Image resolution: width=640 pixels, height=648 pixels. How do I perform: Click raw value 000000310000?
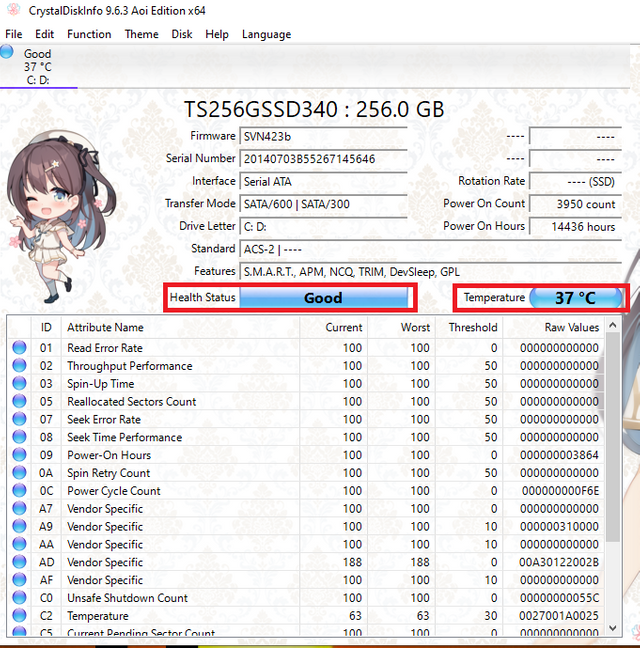(559, 526)
